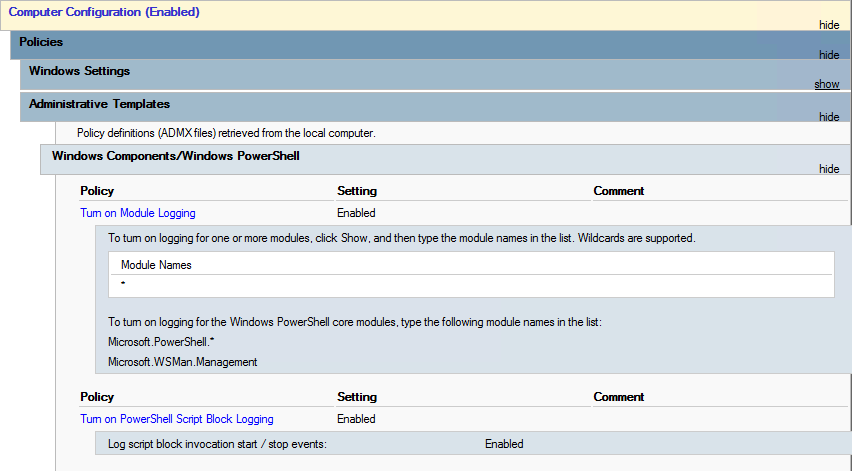Open the Turn on Module Logging policy
The height and width of the screenshot is (471, 852).
(x=138, y=213)
